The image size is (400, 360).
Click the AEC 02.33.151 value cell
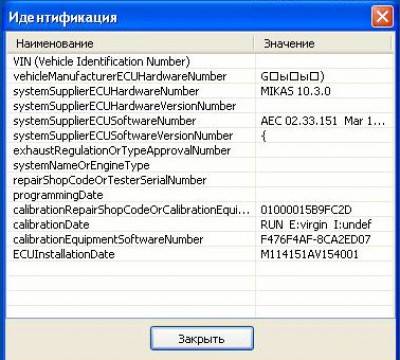[323, 121]
